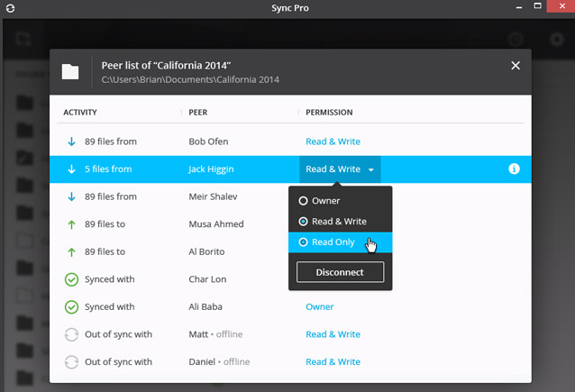Image resolution: width=575 pixels, height=392 pixels.
Task: Click add folder icon in dimmed main toolbar
Action: (x=23, y=39)
